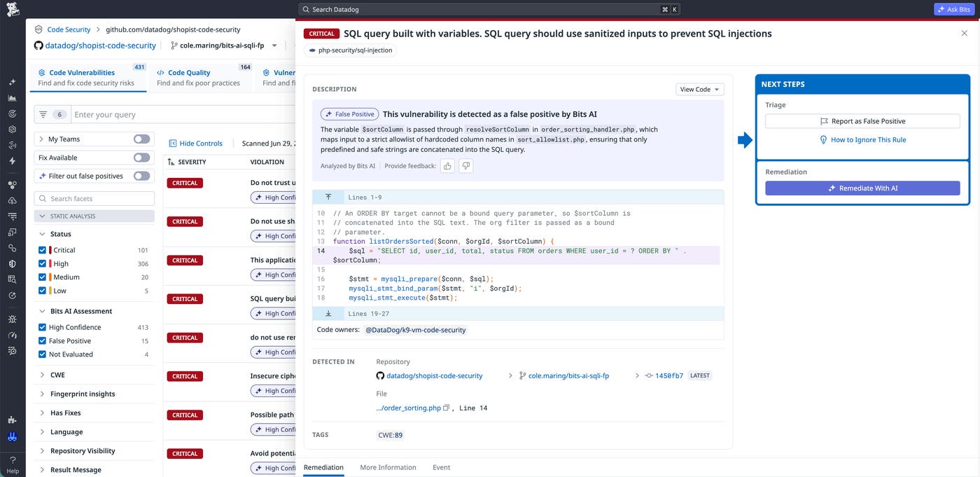Click the Search facets field
Screen dimensions: 980x477
click(94, 199)
